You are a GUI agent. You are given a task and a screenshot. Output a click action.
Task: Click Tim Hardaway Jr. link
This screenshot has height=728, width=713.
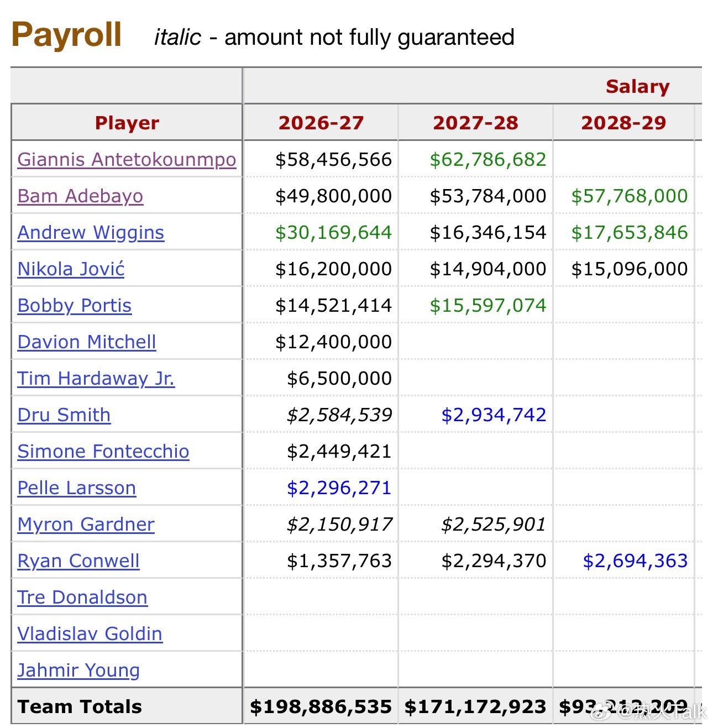point(96,379)
